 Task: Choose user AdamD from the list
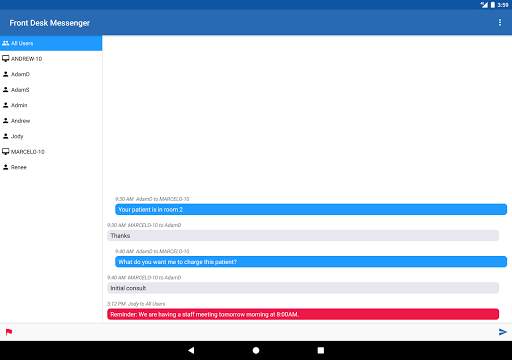[x=51, y=74]
